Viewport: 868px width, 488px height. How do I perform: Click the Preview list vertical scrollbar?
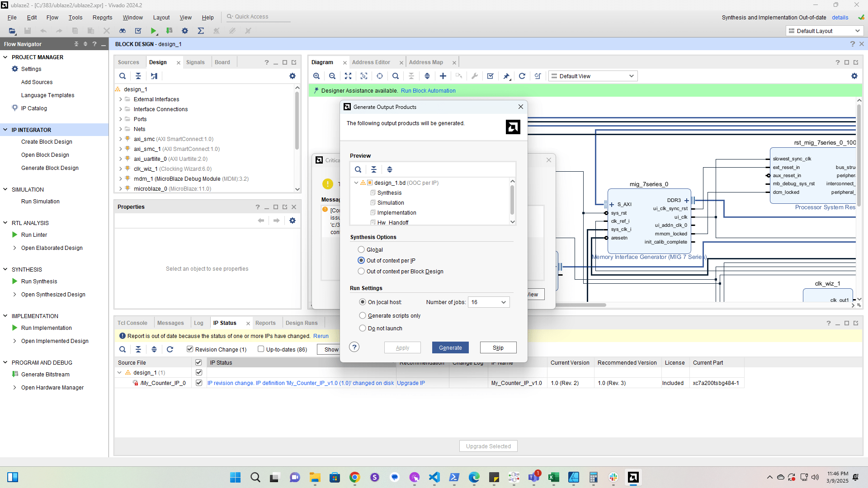[512, 201]
